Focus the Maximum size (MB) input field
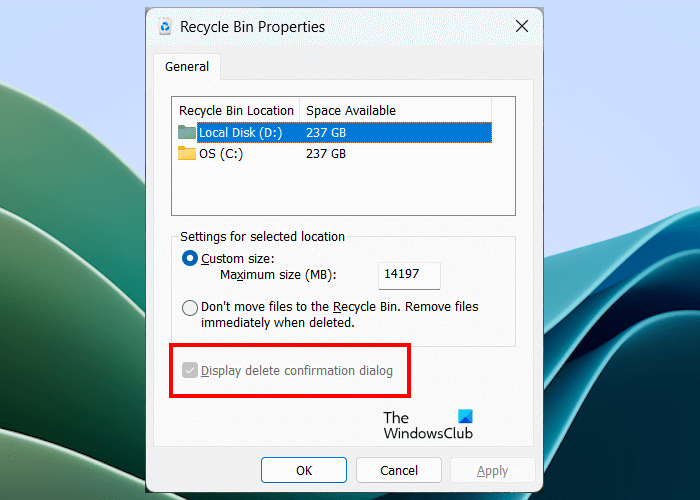The image size is (700, 500). 409,275
